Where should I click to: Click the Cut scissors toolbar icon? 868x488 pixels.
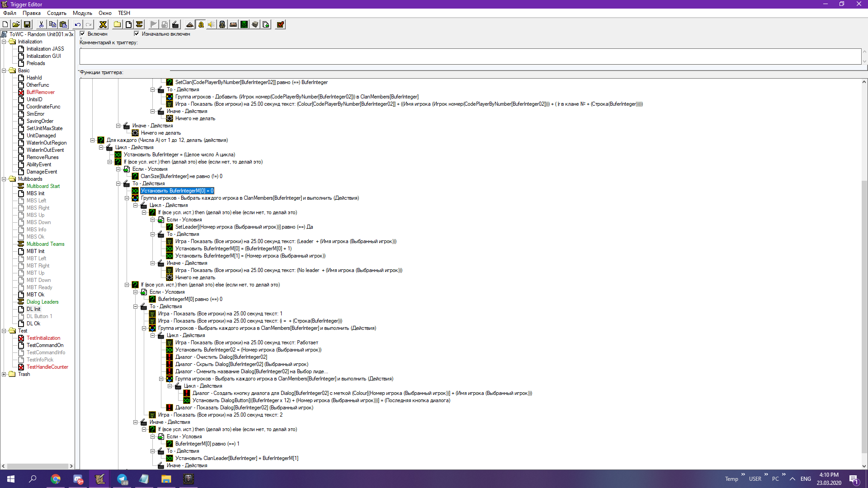coord(41,24)
